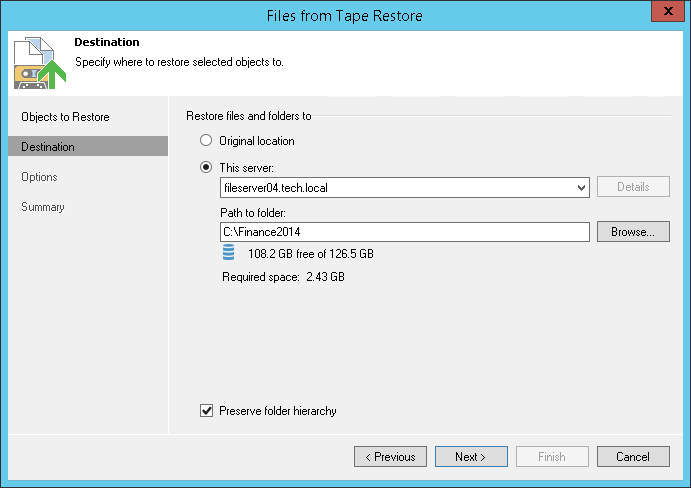Click the Path to folder field
The height and width of the screenshot is (488, 691).
(404, 232)
